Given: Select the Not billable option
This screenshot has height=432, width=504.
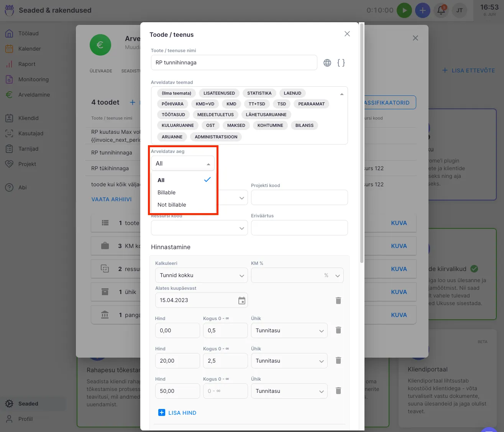Looking at the screenshot, I should (172, 205).
